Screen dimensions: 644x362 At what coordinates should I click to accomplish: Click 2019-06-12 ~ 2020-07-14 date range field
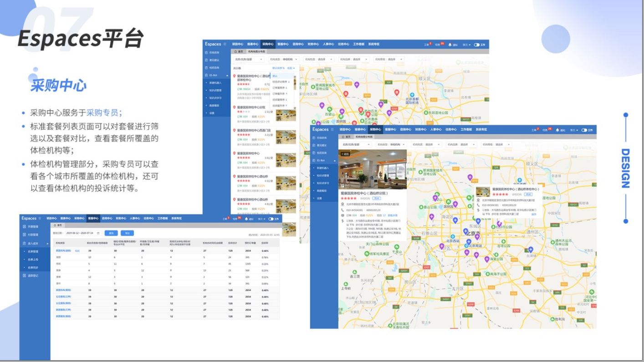(x=84, y=233)
